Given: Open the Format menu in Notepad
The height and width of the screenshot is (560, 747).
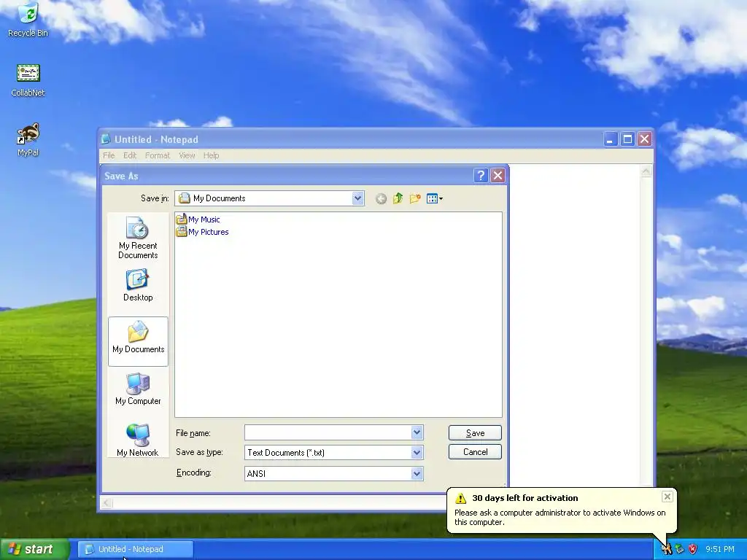Looking at the screenshot, I should pyautogui.click(x=158, y=155).
